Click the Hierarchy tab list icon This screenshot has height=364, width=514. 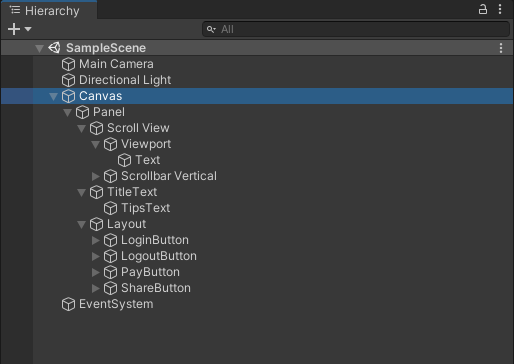pyautogui.click(x=15, y=10)
